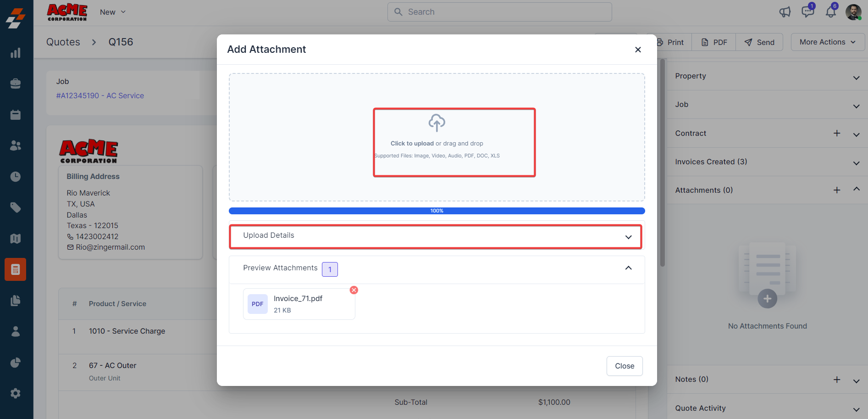Click the cloud upload icon
The height and width of the screenshot is (419, 868).
(x=437, y=123)
